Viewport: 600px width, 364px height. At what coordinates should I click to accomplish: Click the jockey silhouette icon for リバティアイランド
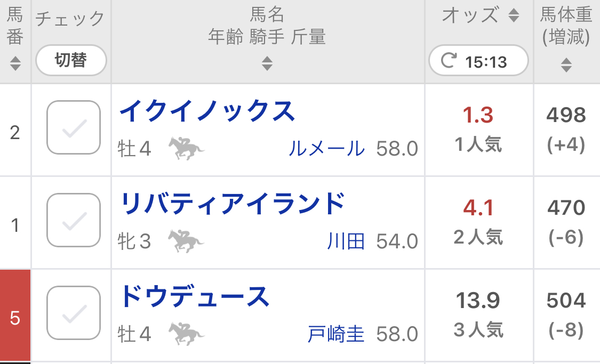tap(186, 241)
